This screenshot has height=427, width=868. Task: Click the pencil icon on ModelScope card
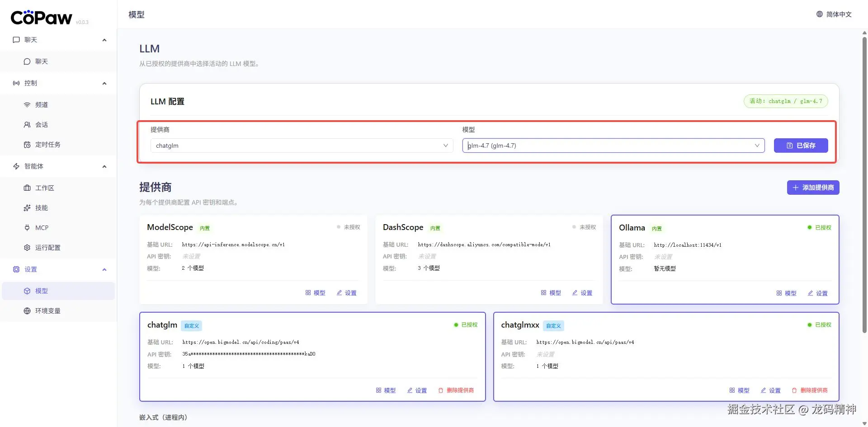340,293
